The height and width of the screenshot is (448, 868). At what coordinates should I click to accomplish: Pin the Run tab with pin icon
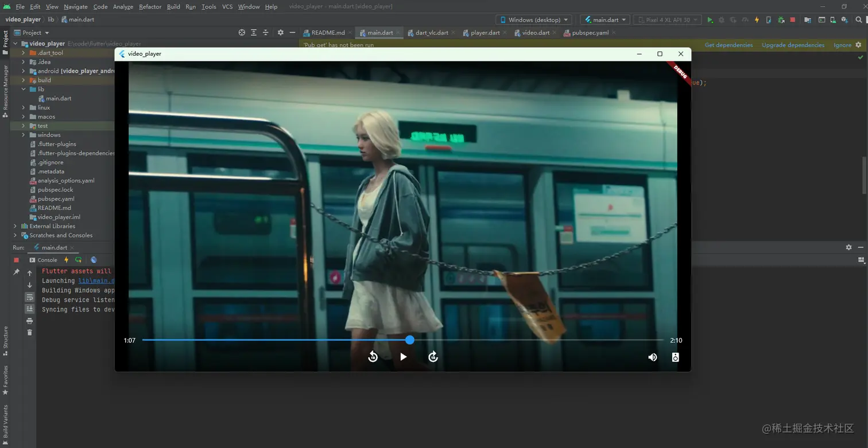tap(16, 272)
